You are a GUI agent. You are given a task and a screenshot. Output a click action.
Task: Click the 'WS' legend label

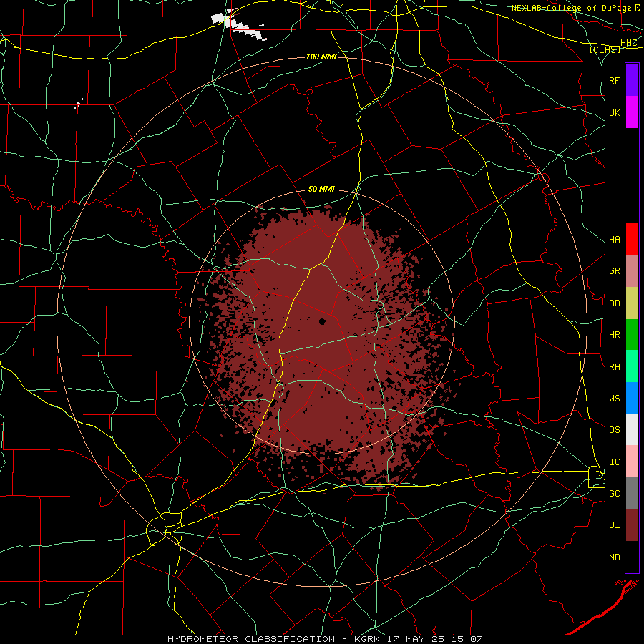click(x=614, y=398)
